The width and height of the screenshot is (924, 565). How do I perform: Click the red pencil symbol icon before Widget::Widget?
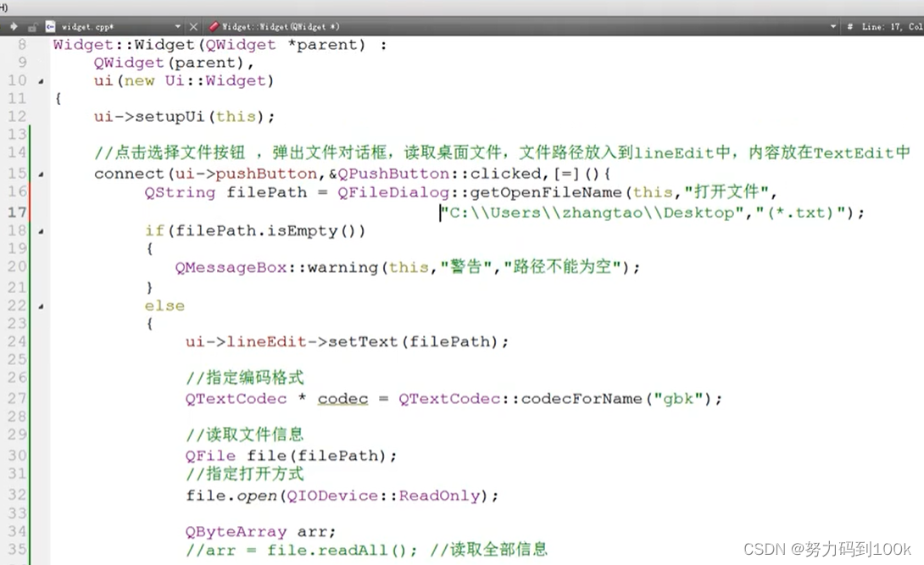point(214,26)
